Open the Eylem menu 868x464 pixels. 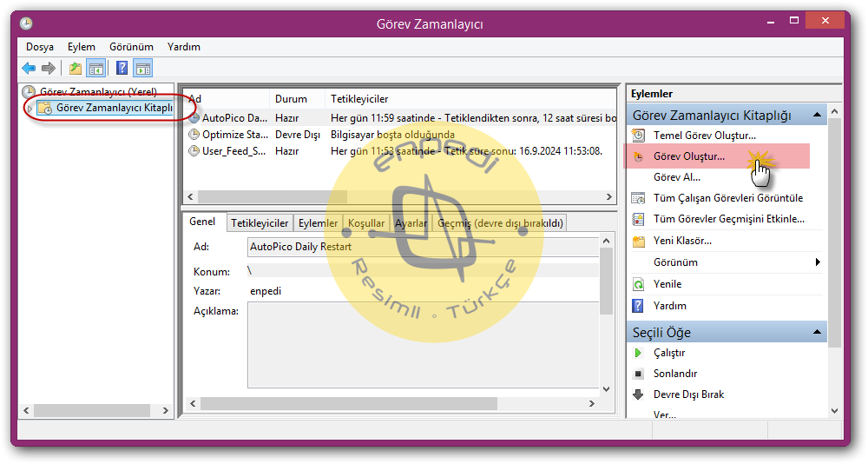(82, 47)
